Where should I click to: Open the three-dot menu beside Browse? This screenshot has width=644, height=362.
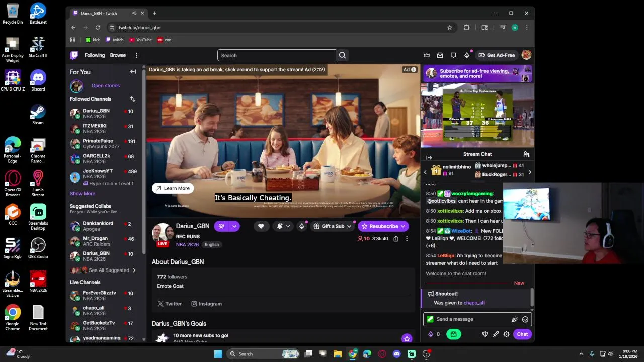(136, 55)
